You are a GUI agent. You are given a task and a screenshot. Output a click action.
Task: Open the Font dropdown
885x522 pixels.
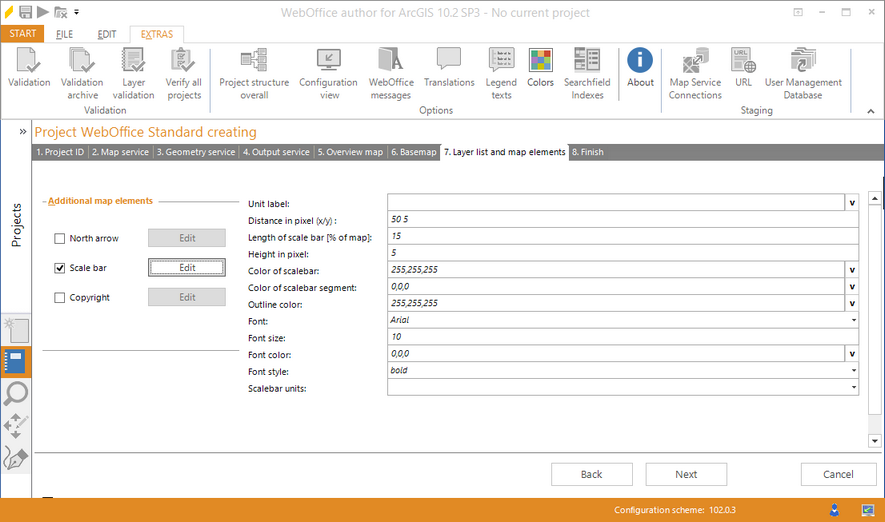pyautogui.click(x=853, y=320)
